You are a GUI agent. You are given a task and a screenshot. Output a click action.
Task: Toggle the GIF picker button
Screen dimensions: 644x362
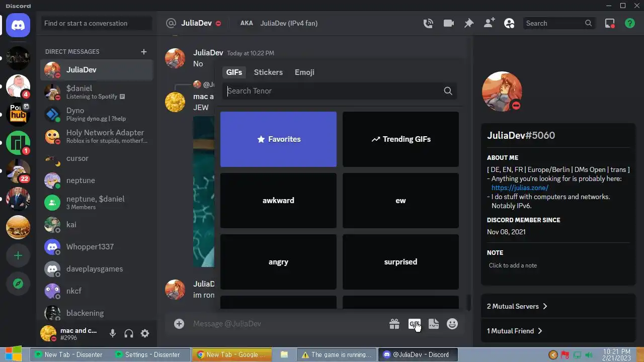(414, 324)
